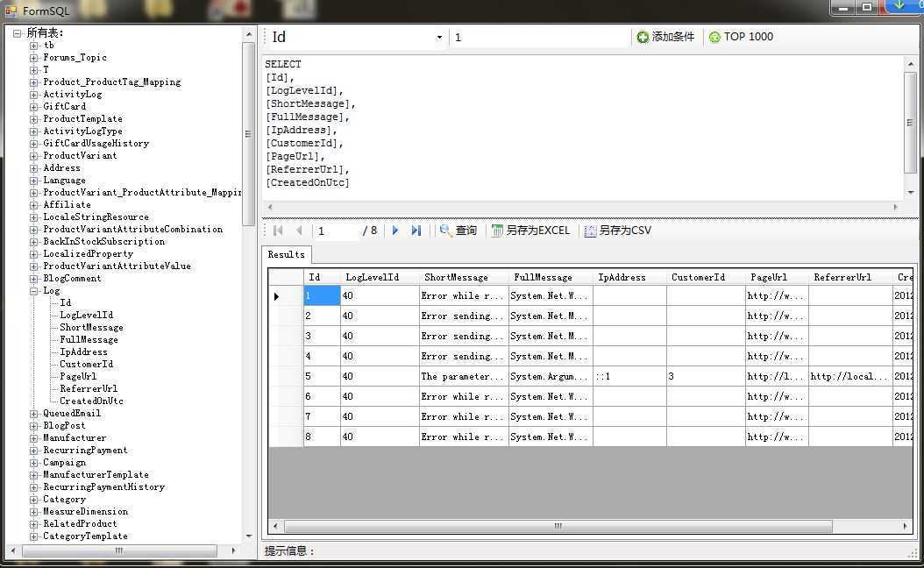
Task: Click the LogLevelId column header
Action: coord(380,277)
